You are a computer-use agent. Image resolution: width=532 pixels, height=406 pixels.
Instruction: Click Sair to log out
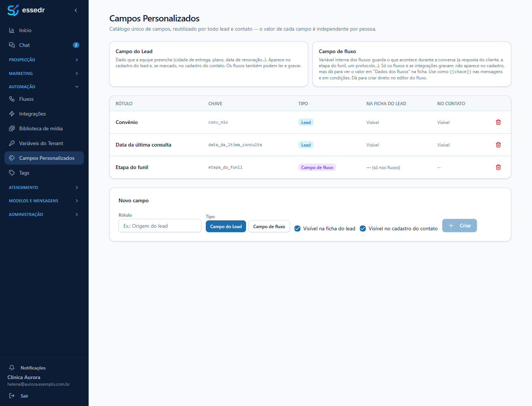(x=24, y=396)
